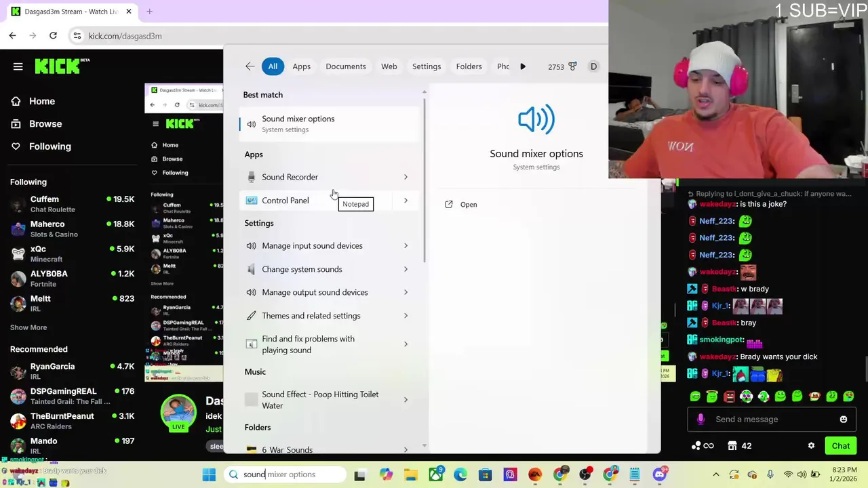Viewport: 868px width, 488px height.
Task: Open Following in the Kick sidebar
Action: (x=50, y=146)
